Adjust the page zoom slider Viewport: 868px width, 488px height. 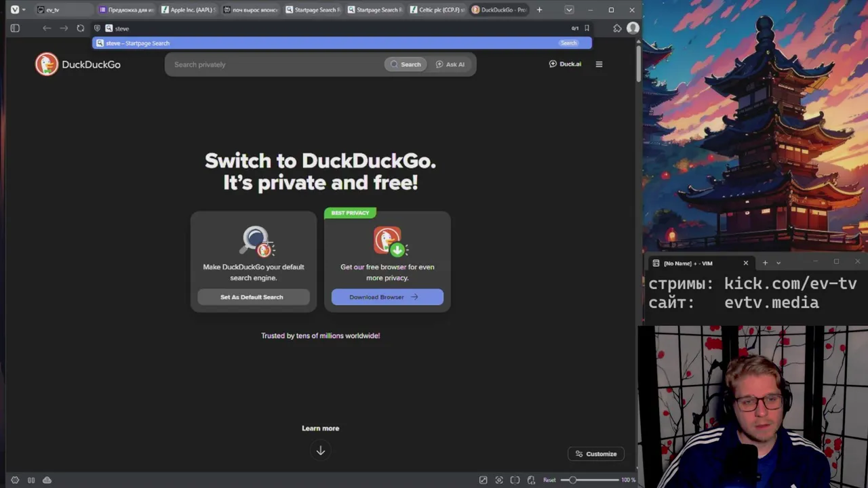coord(589,480)
